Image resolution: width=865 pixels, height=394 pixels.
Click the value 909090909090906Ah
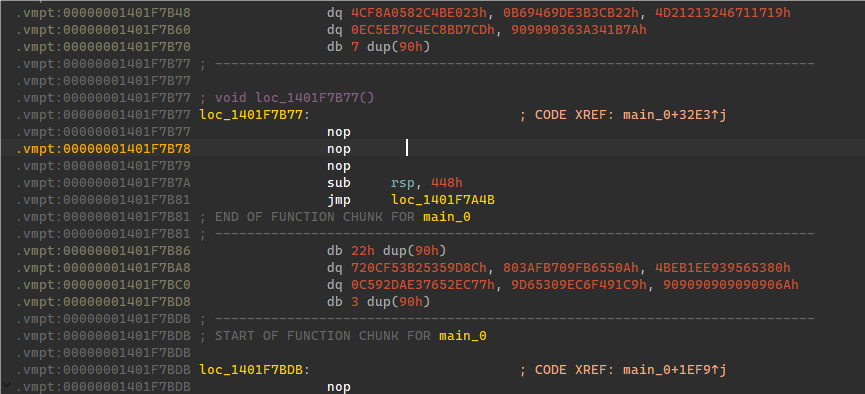point(731,285)
